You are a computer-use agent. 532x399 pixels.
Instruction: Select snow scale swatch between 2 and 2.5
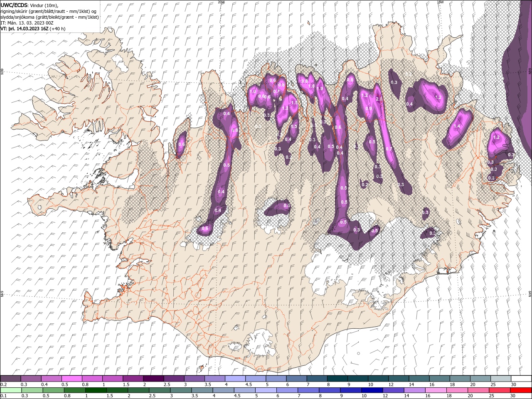tap(153, 378)
